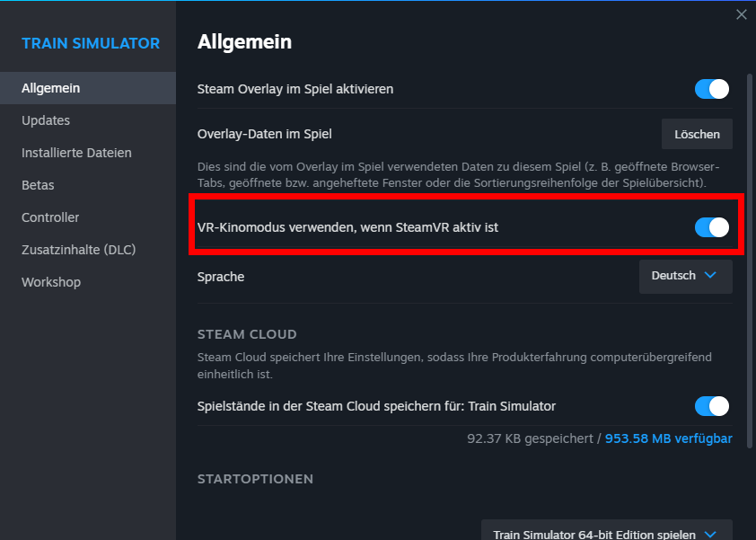This screenshot has height=540, width=756.
Task: Toggle Steam Overlay im Spiel aktivieren
Action: click(711, 89)
